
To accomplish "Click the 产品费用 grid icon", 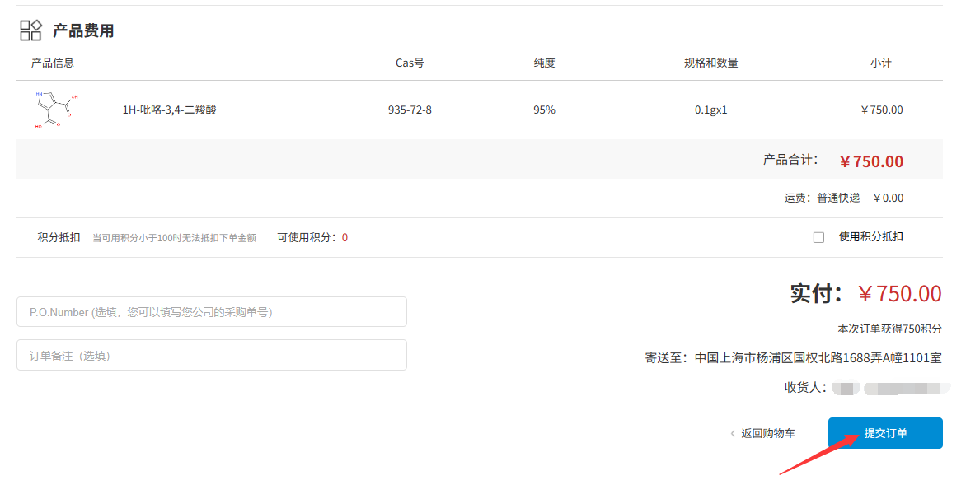I will 30,30.
